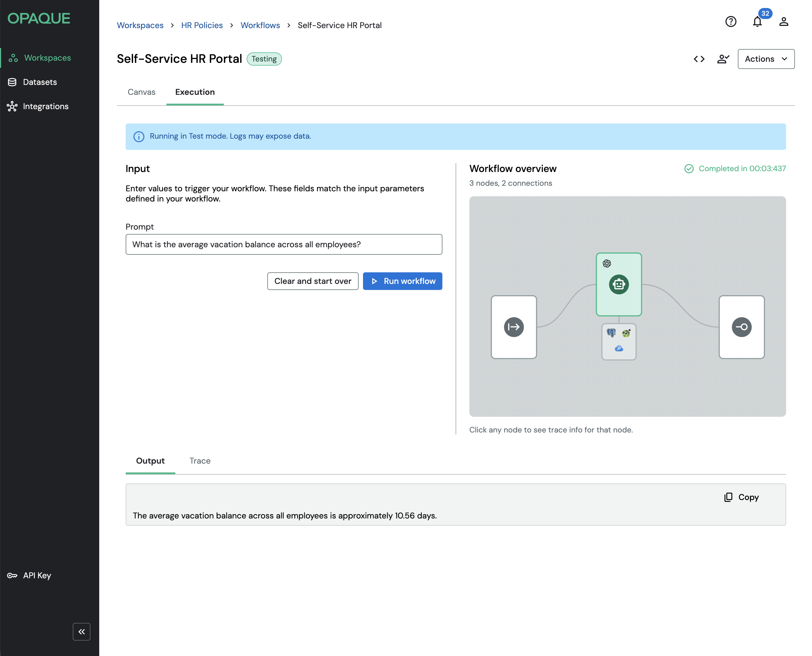
Task: Switch to the Canvas tab
Action: 141,92
